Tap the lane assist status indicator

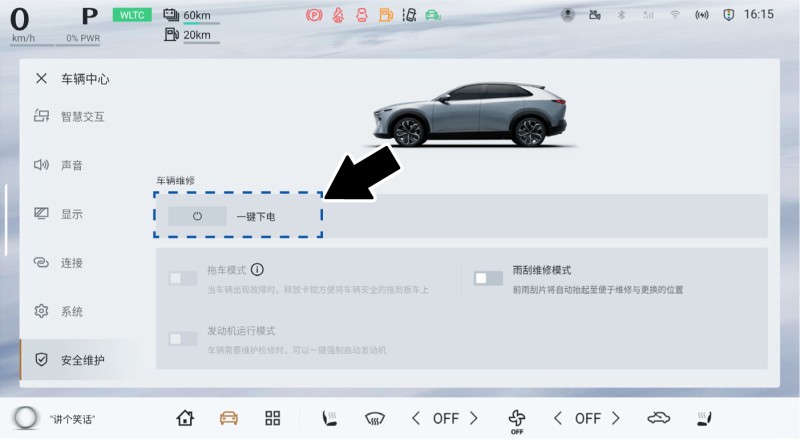[409, 15]
